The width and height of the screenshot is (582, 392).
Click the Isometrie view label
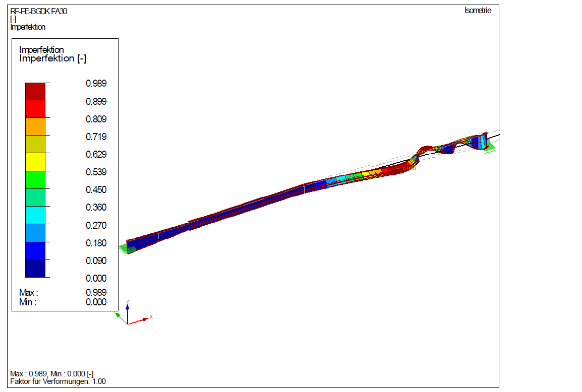click(x=478, y=11)
